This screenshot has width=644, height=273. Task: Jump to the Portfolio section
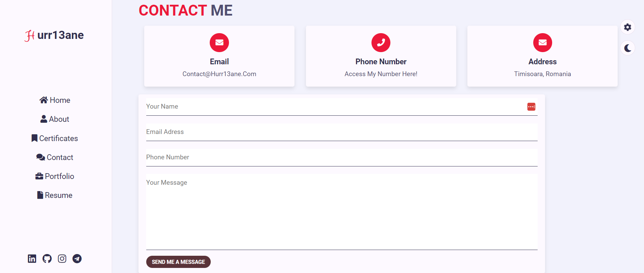pyautogui.click(x=55, y=176)
